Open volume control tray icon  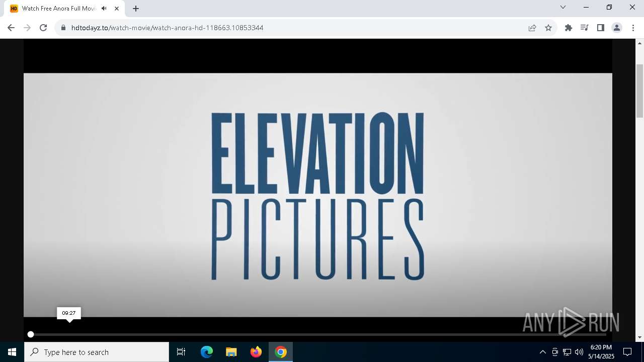(579, 352)
